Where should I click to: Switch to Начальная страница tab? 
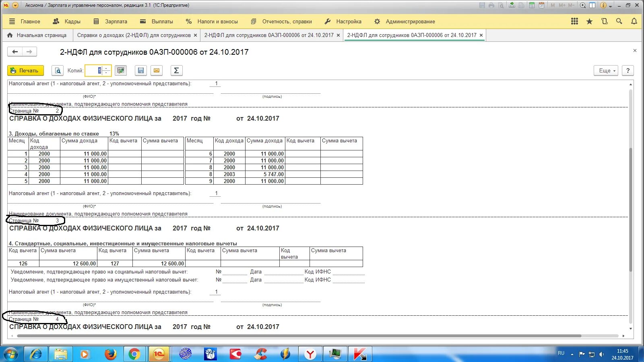click(37, 35)
